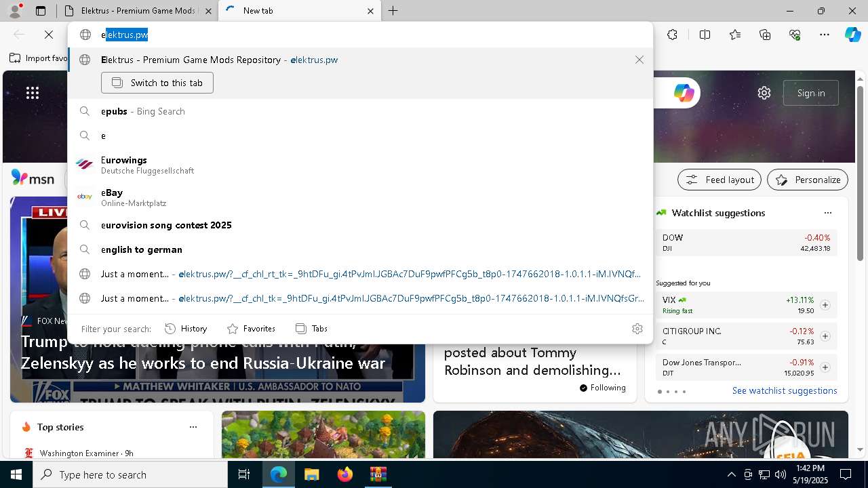Open Top stories more options ellipsis
Screen dimensions: 868x488
coord(193,427)
